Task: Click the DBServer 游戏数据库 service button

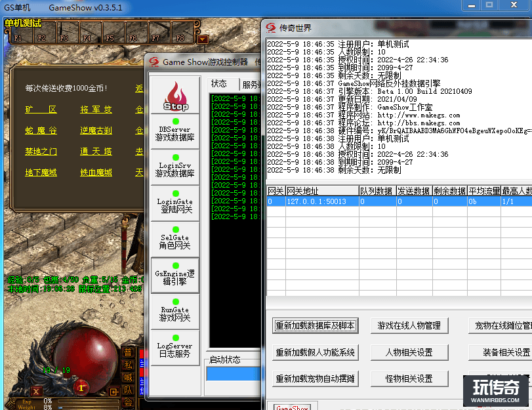Action: click(175, 131)
